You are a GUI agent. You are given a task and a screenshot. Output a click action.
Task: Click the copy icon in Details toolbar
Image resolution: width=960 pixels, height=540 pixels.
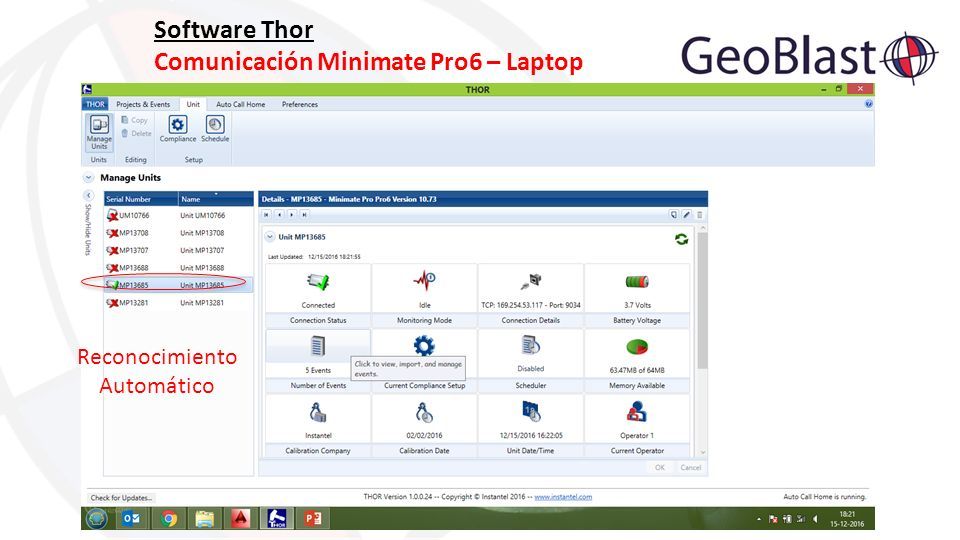[x=673, y=215]
